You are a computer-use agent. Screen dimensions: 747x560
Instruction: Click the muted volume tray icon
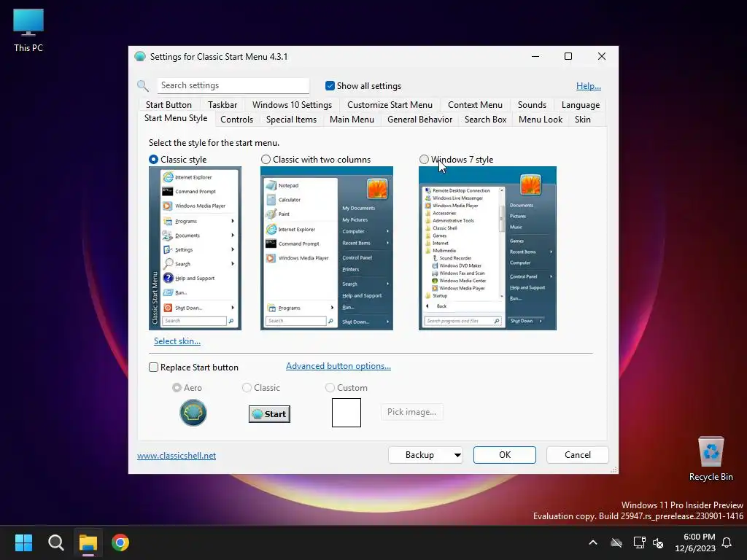tap(658, 542)
